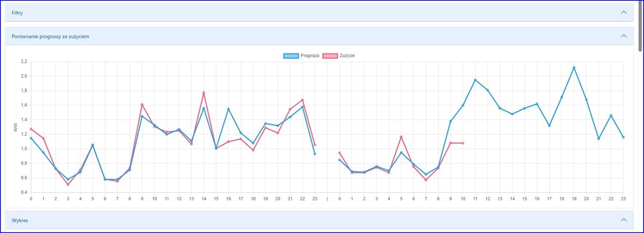
Task: Click Prognoza point at second day hour 11
Action: click(475, 80)
